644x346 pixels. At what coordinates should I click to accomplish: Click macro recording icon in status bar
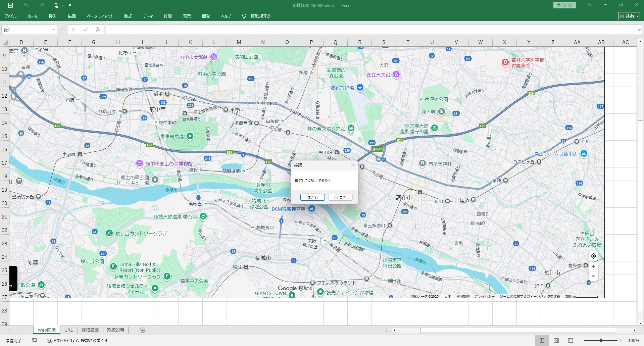click(35, 340)
